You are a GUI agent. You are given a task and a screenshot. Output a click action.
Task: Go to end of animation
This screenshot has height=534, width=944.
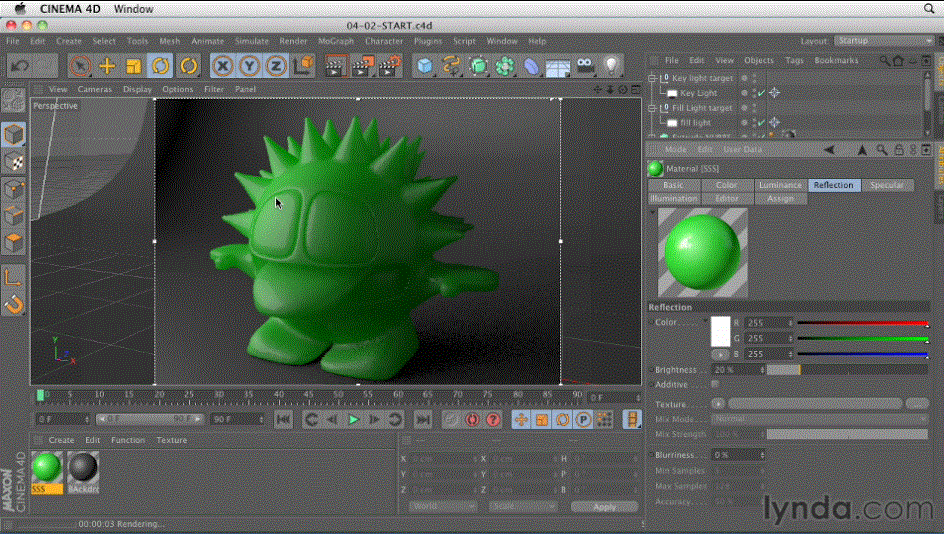(423, 420)
